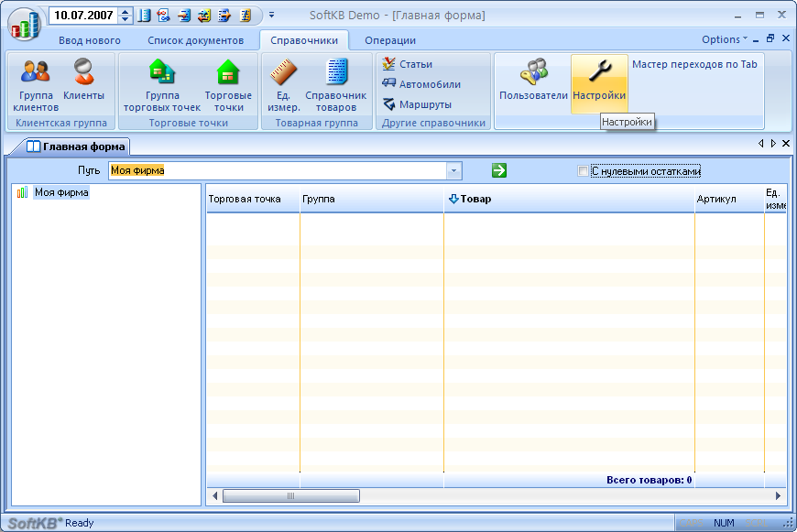Image resolution: width=797 pixels, height=532 pixels.
Task: Click the document with red link icon
Action: coord(164,16)
